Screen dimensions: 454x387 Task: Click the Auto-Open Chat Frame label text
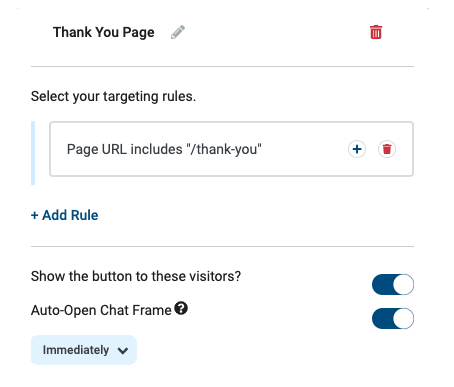101,310
